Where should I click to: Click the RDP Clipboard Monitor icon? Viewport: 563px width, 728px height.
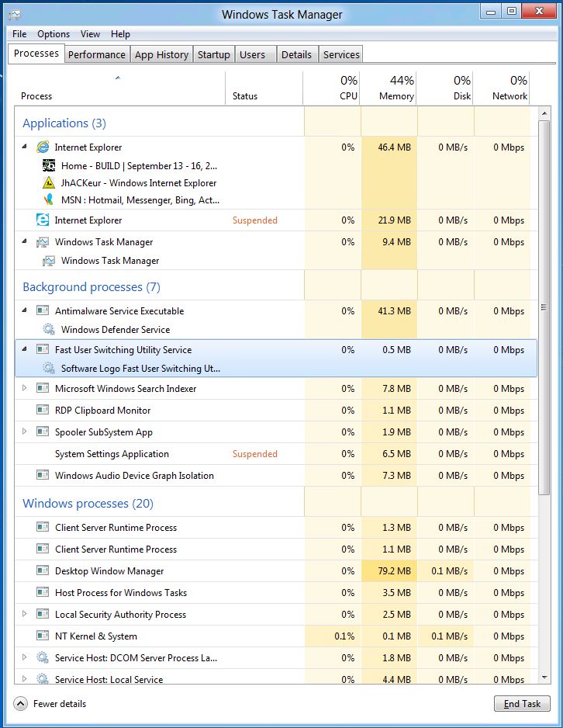(43, 410)
